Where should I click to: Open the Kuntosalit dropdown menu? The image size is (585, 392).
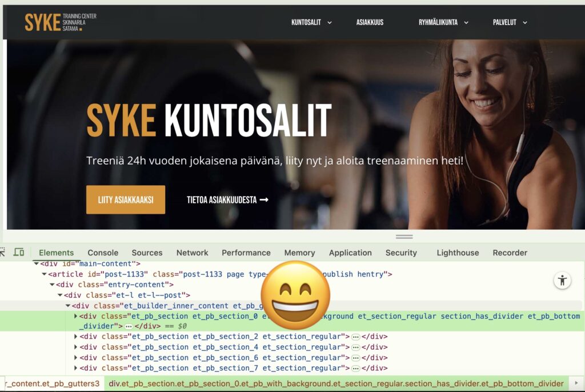(x=311, y=22)
